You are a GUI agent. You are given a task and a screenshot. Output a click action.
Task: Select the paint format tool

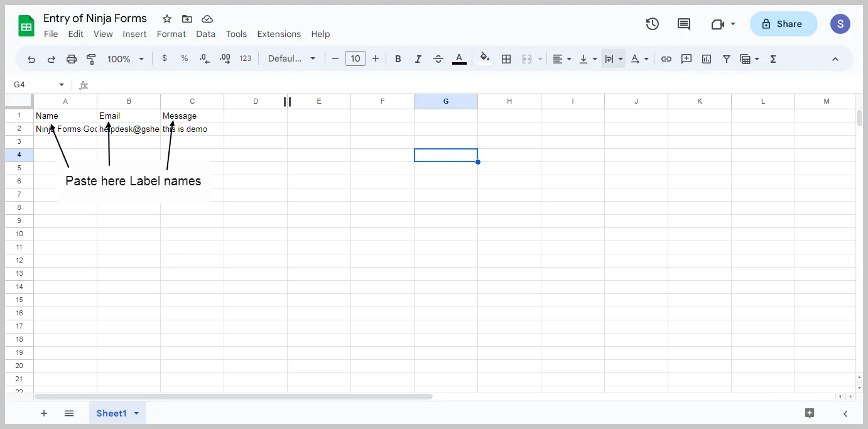coord(91,59)
